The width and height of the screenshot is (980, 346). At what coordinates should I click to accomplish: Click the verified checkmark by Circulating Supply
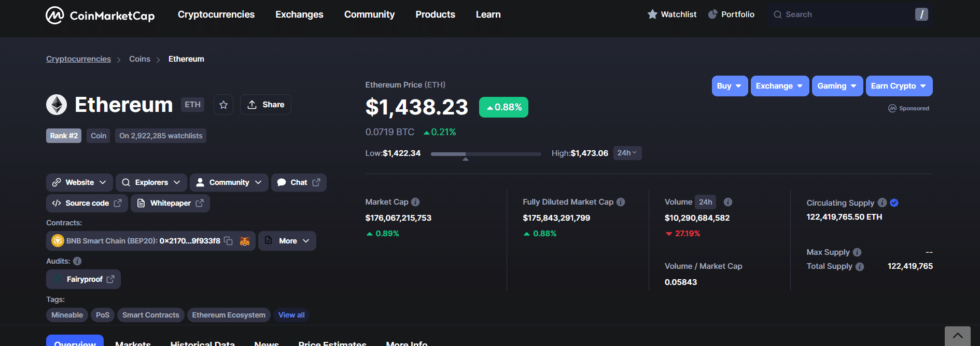894,203
